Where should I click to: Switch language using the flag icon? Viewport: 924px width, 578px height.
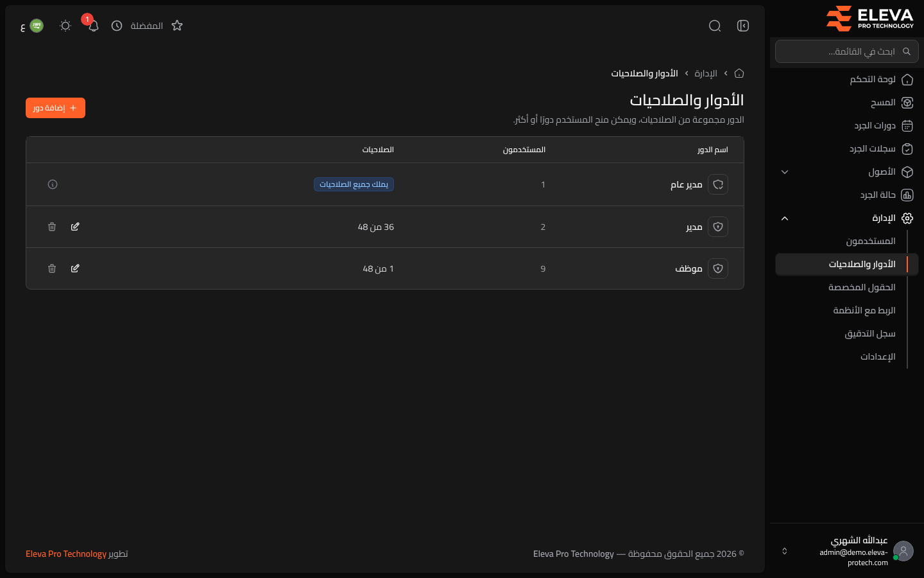point(37,26)
